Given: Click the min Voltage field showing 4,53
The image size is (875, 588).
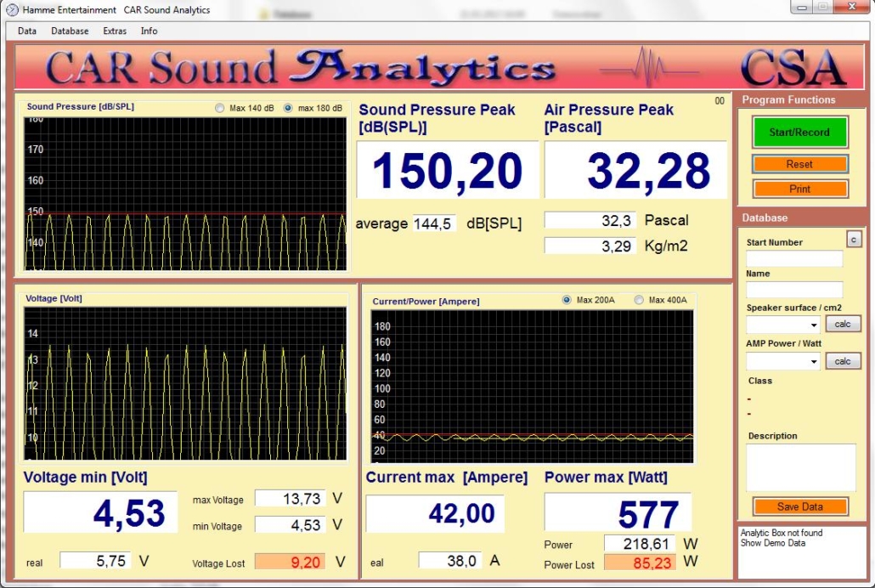Looking at the screenshot, I should coord(290,524).
